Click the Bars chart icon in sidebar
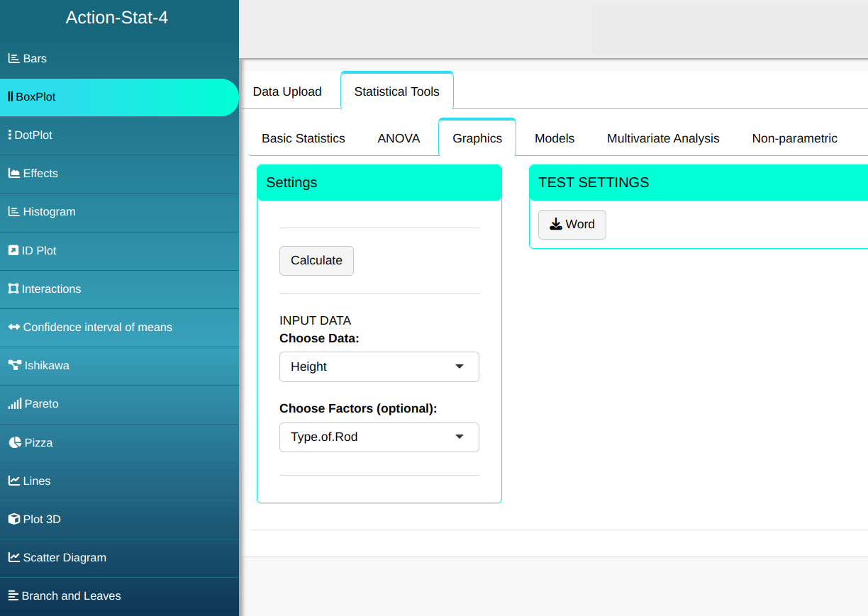The width and height of the screenshot is (868, 616). point(13,59)
